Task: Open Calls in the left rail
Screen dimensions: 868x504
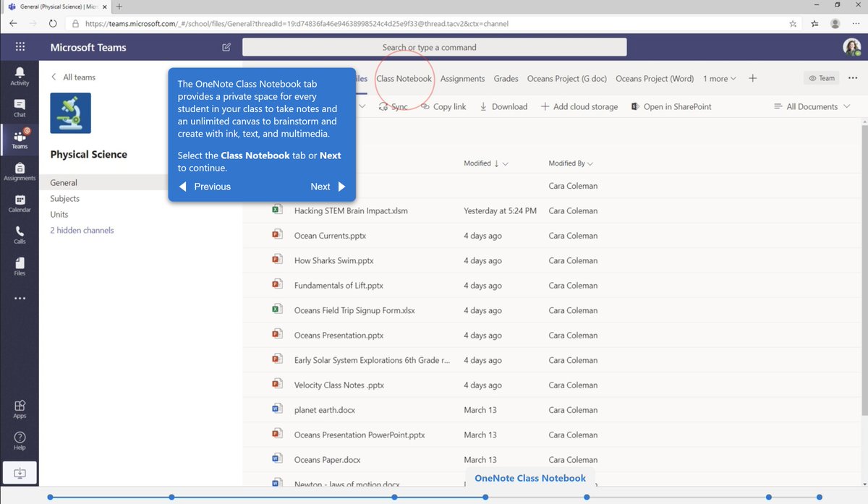Action: pyautogui.click(x=20, y=235)
